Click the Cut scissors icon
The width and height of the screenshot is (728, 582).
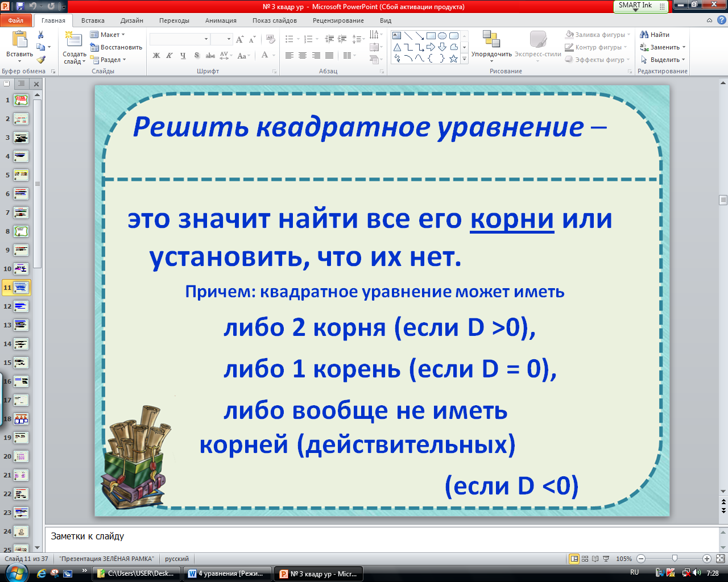coord(40,35)
